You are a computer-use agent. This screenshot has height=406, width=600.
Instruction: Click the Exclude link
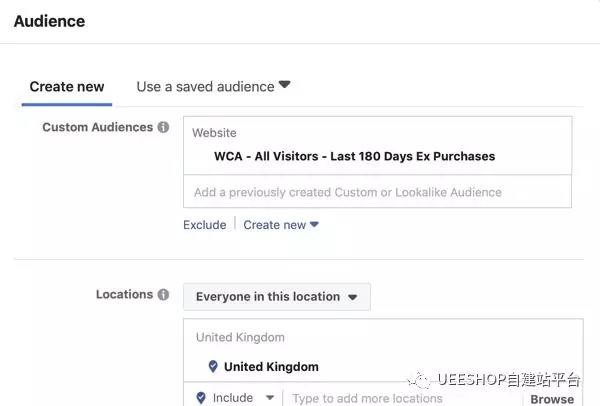pyautogui.click(x=204, y=225)
